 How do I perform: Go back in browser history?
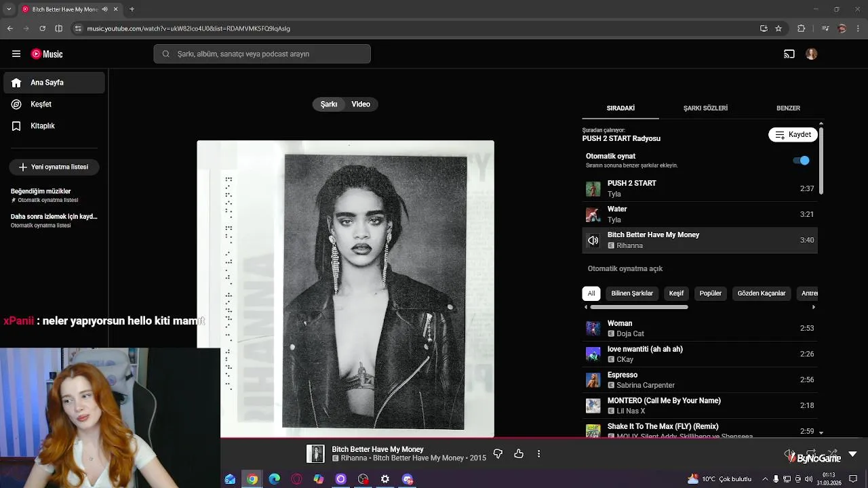click(10, 28)
